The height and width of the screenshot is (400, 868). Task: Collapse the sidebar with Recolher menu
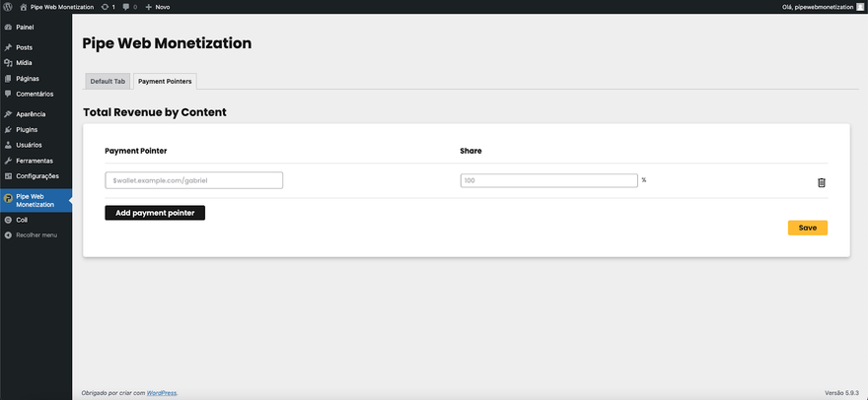point(36,234)
